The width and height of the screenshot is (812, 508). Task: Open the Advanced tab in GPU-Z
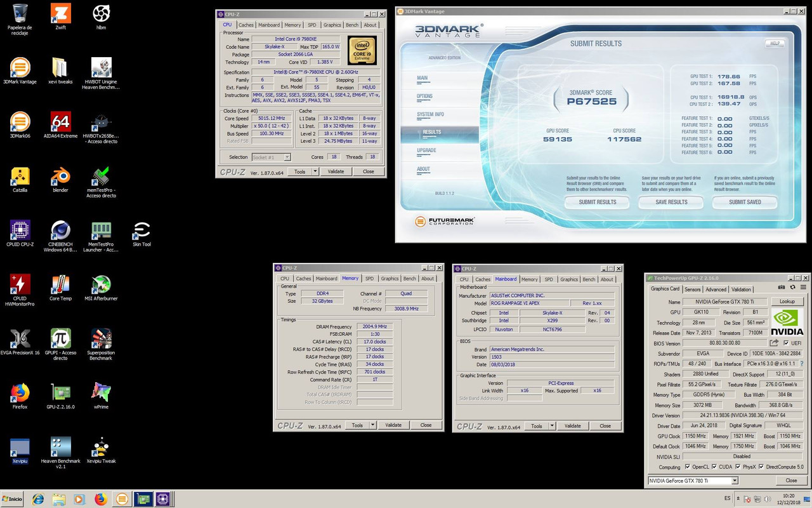[716, 289]
